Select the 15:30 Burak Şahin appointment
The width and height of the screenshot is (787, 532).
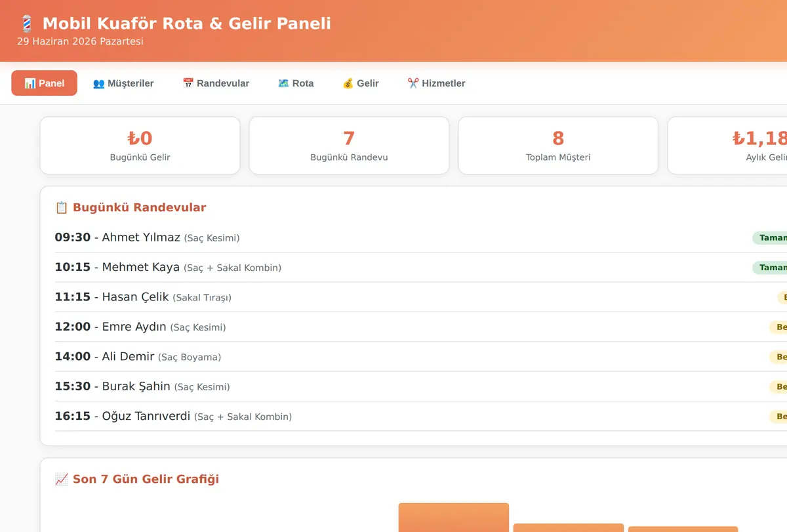[421, 386]
